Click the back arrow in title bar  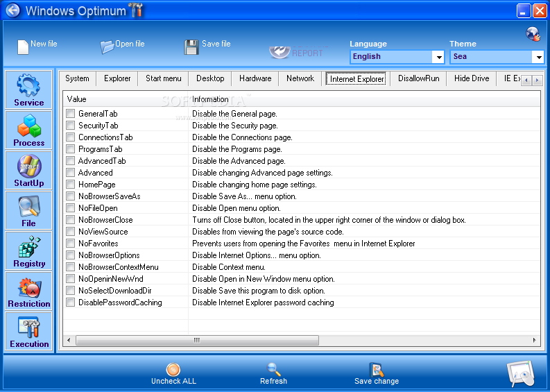click(x=13, y=10)
